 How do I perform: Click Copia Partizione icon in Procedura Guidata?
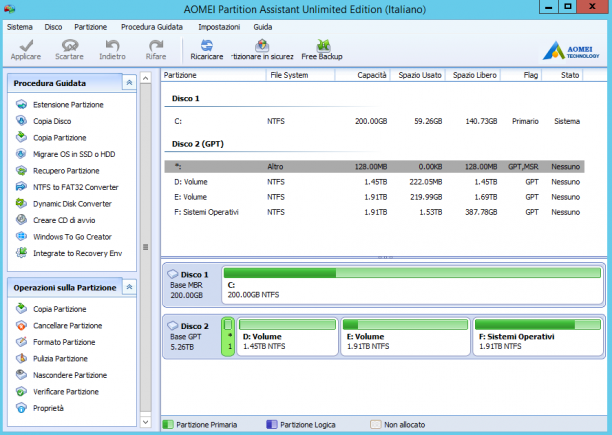tap(21, 137)
